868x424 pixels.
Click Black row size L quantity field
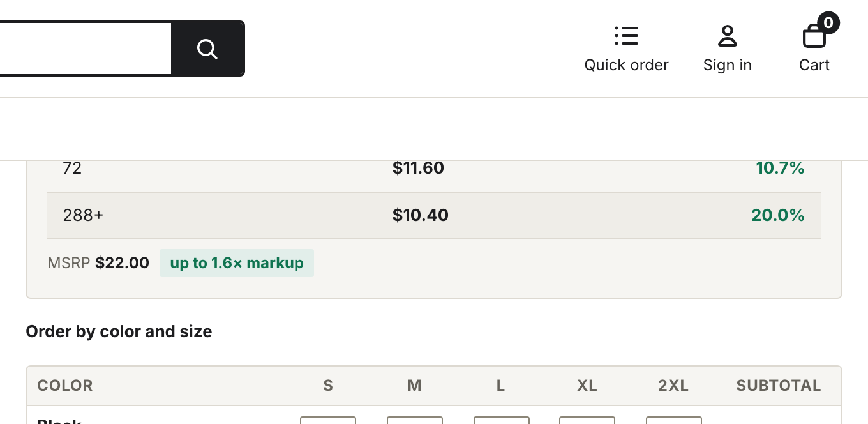(x=502, y=420)
